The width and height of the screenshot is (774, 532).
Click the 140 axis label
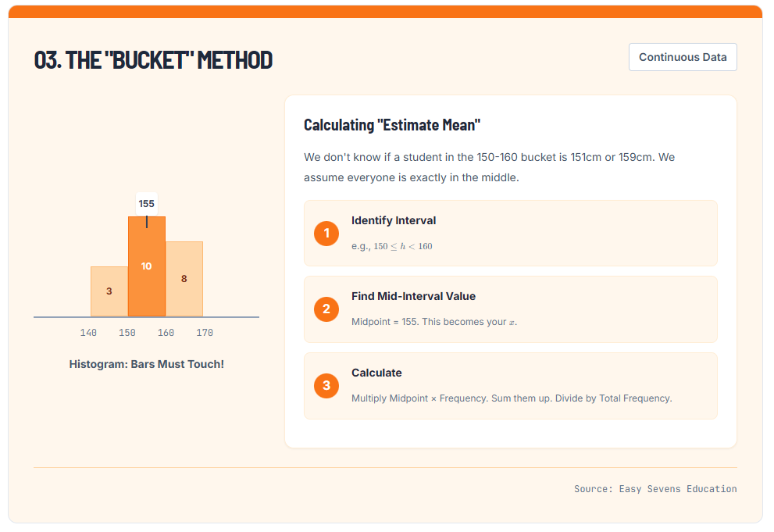point(89,333)
